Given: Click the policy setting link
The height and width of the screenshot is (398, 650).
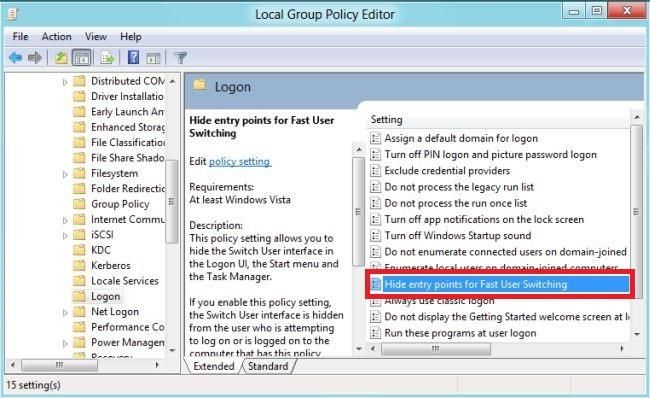Looking at the screenshot, I should (240, 161).
